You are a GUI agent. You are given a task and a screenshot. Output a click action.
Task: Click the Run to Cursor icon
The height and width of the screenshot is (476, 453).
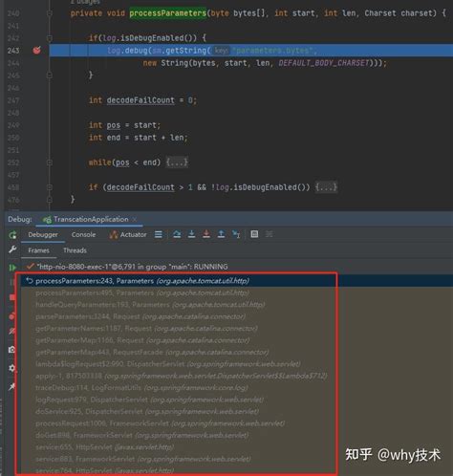tap(236, 234)
